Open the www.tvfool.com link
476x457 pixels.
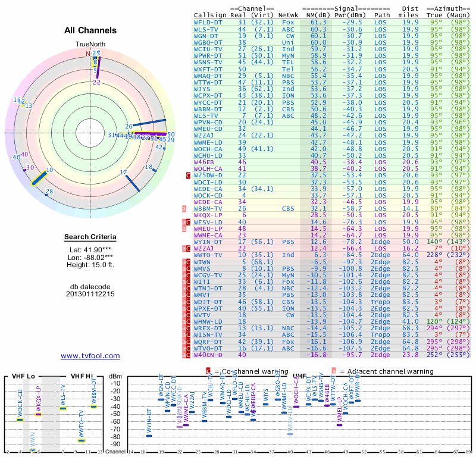(90, 356)
